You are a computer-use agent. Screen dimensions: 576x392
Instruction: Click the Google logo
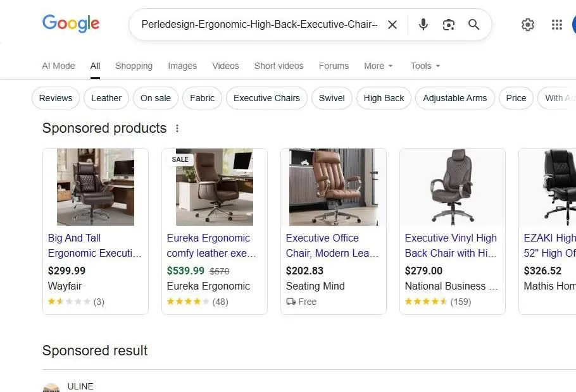(x=70, y=24)
